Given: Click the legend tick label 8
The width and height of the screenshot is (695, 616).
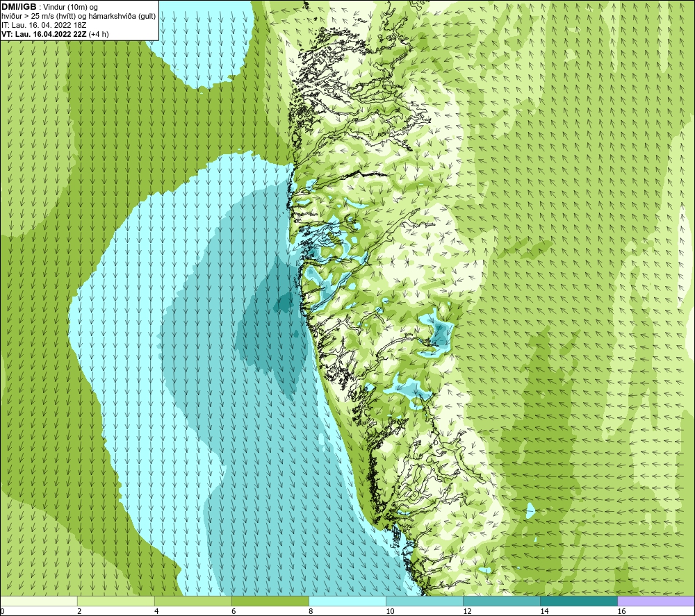Looking at the screenshot, I should tap(311, 612).
